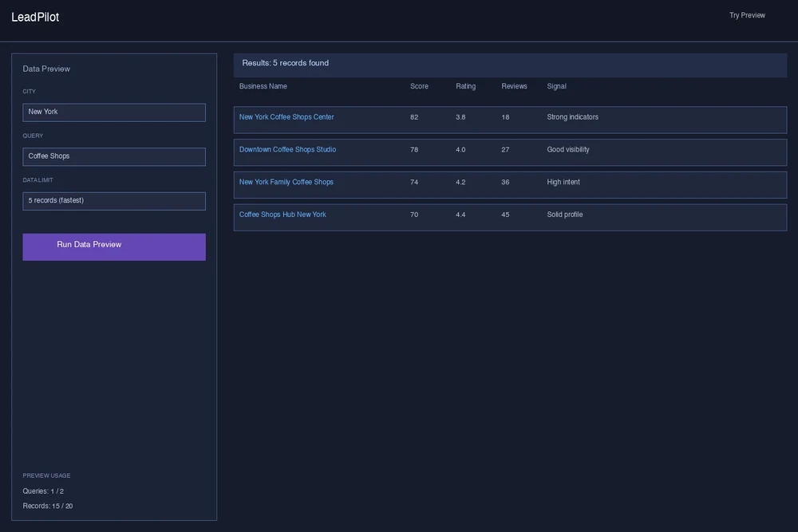Screen dimensions: 798x532
Task: Click Results: 5 records found banner text
Action: [x=286, y=63]
